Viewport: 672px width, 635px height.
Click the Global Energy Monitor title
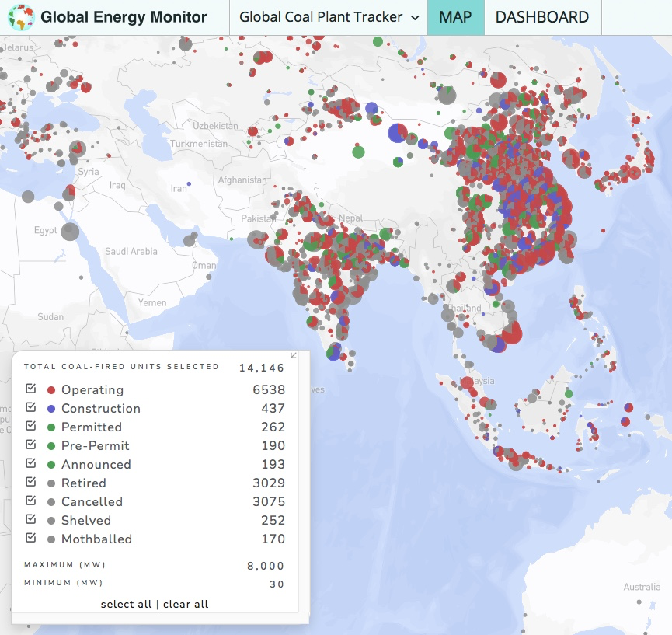[124, 17]
